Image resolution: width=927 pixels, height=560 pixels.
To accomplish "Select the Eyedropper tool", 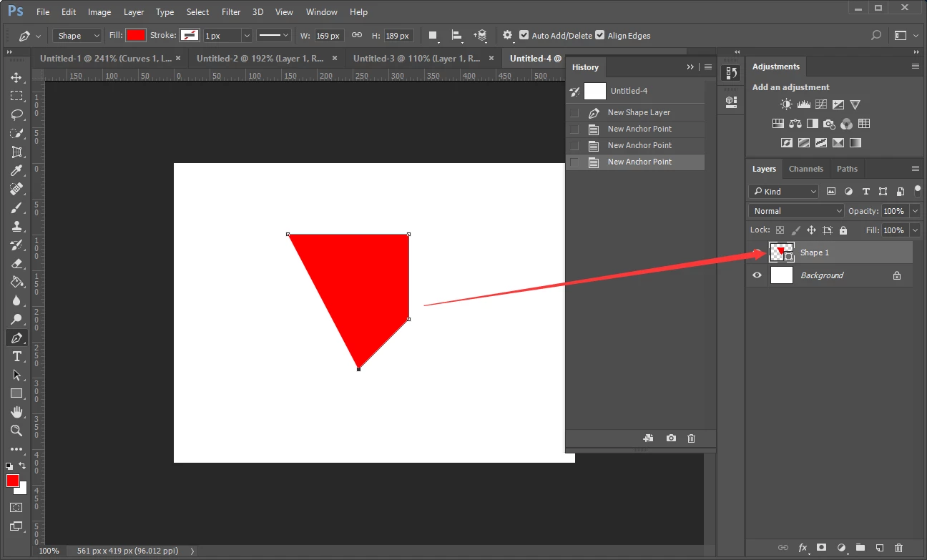I will (x=16, y=170).
